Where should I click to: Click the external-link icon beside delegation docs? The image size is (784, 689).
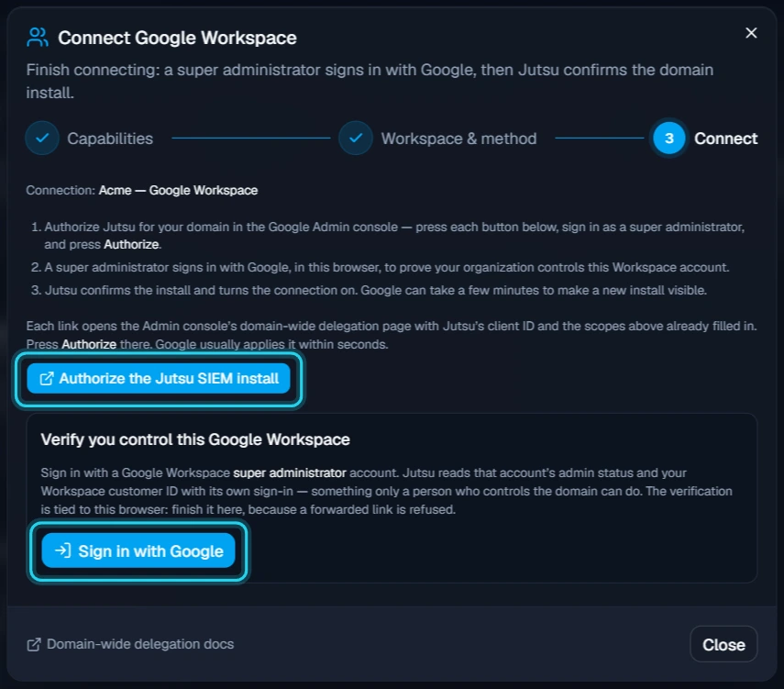[34, 644]
